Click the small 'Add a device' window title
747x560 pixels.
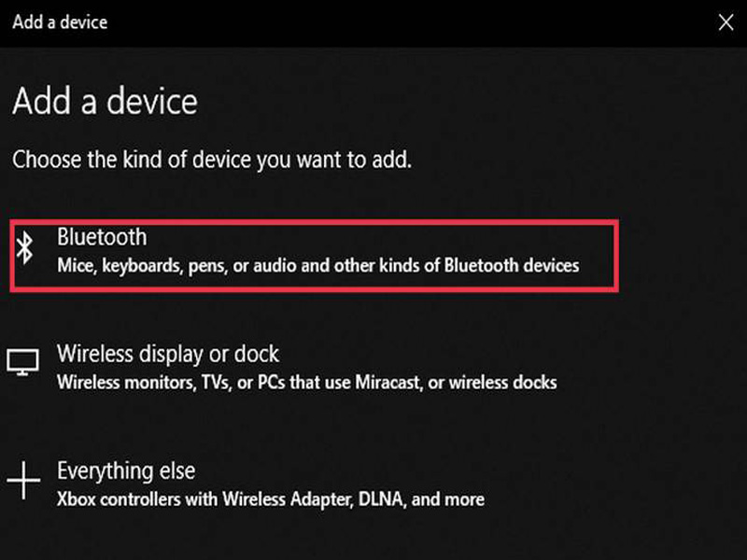pos(60,22)
